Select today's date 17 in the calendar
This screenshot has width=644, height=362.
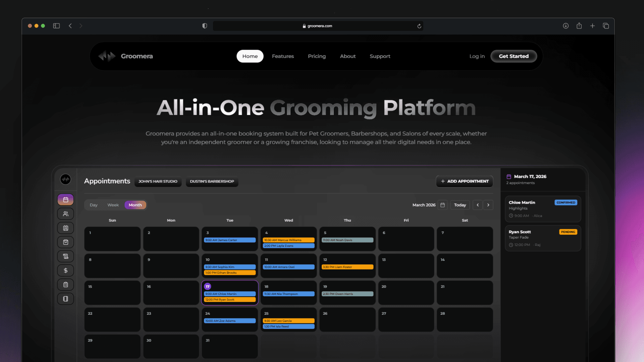(x=208, y=287)
